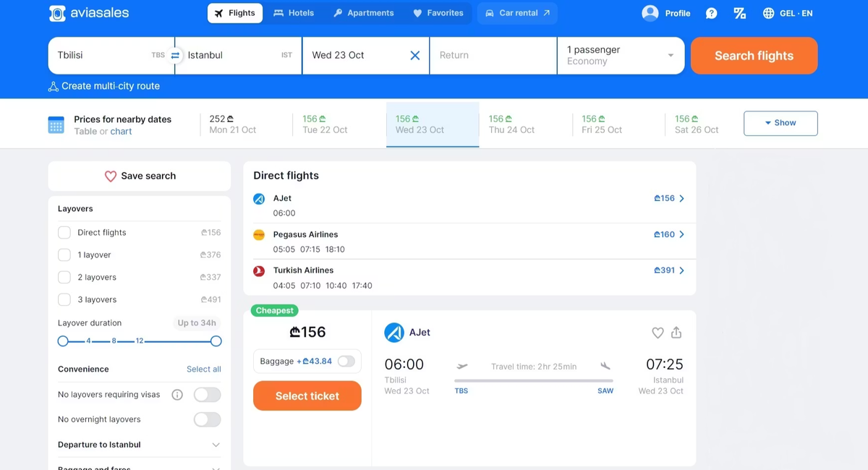Open Turkish Airlines ₾391 flight arrow
Image resolution: width=868 pixels, height=470 pixels.
click(x=681, y=270)
